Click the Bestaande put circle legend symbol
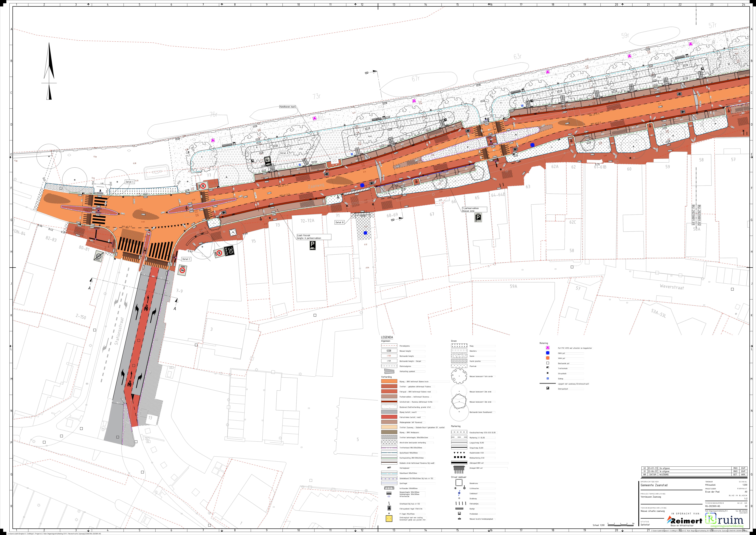Image resolution: width=756 pixels, height=535 pixels. coord(548,363)
